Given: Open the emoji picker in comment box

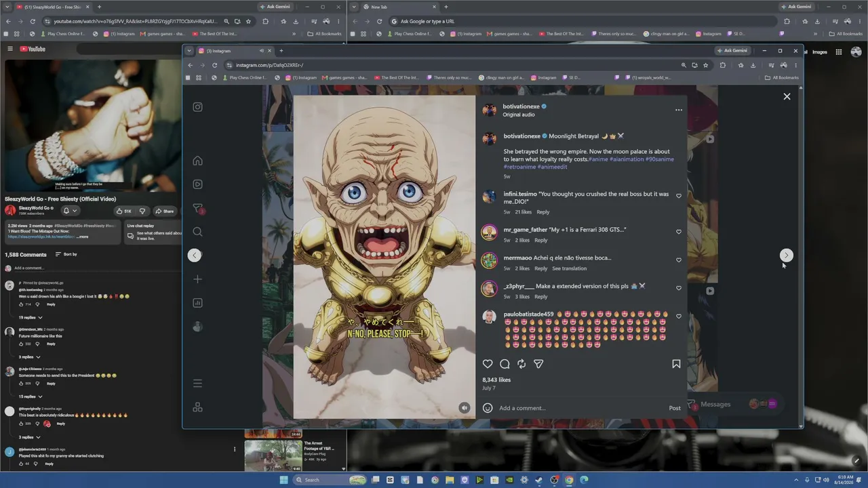Looking at the screenshot, I should coord(488,408).
